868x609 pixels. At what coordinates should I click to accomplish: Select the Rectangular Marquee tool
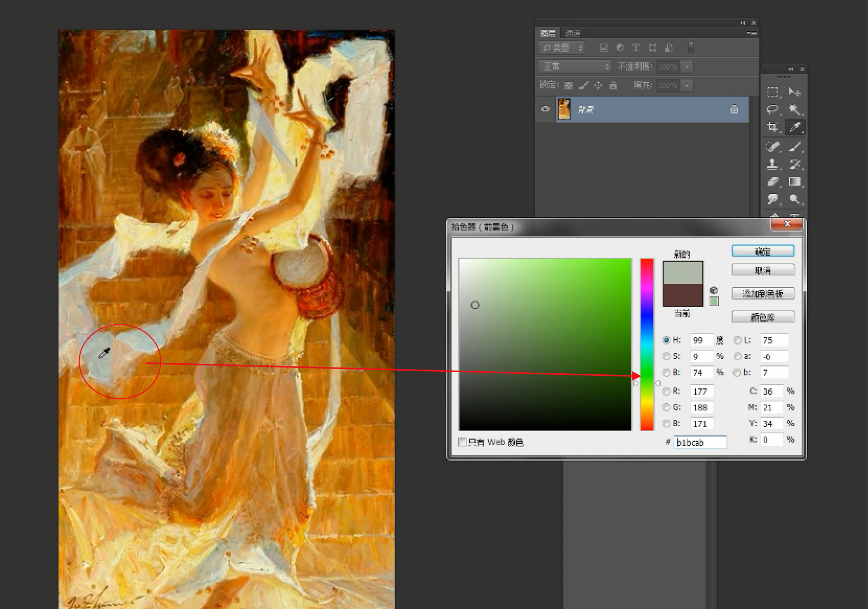click(x=772, y=92)
